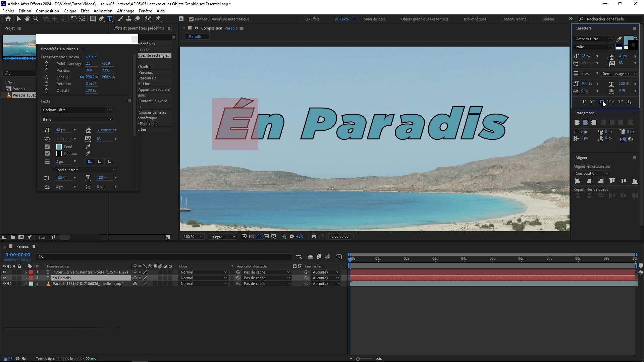This screenshot has height=362, width=644.
Task: Switch to 'Objets graphiques essentiels' workspace
Action: coord(425,19)
